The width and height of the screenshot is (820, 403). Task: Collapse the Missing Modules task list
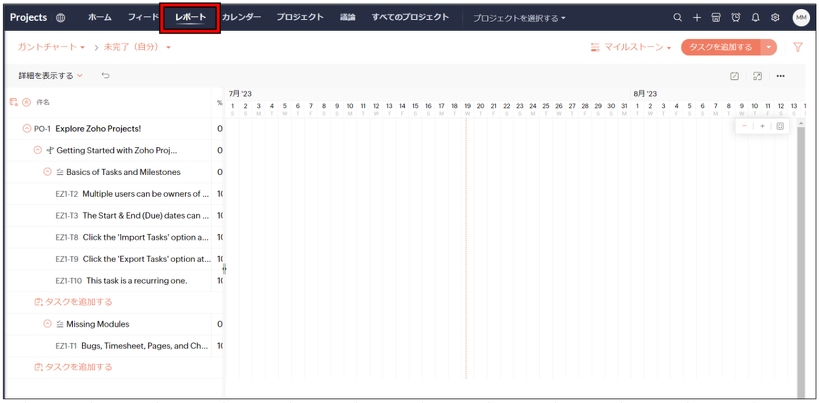tap(47, 324)
